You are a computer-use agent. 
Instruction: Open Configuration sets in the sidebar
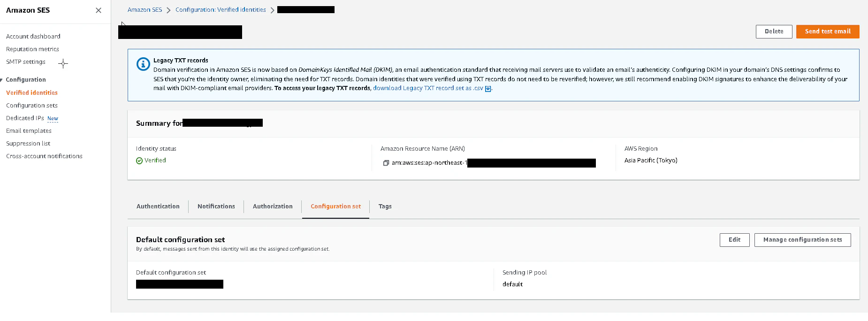[x=32, y=105]
